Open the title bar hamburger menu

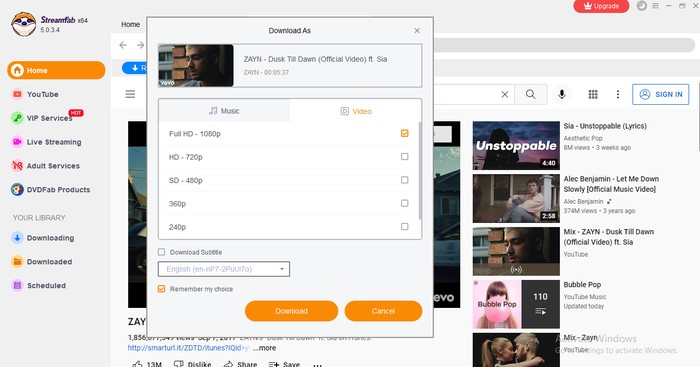click(655, 6)
